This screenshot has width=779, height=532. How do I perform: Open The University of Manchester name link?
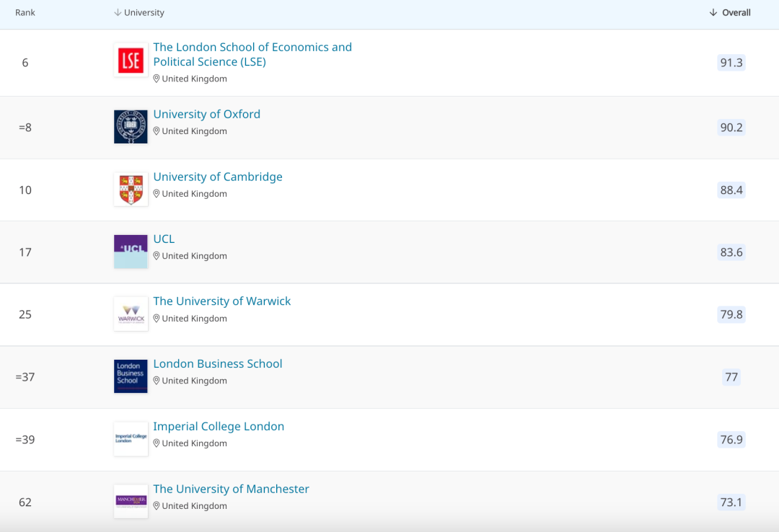point(231,489)
